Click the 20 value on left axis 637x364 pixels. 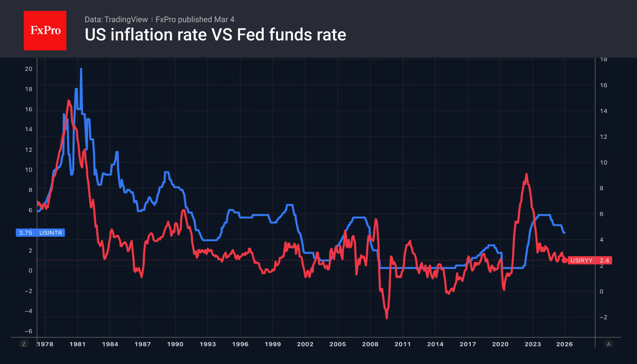29,69
